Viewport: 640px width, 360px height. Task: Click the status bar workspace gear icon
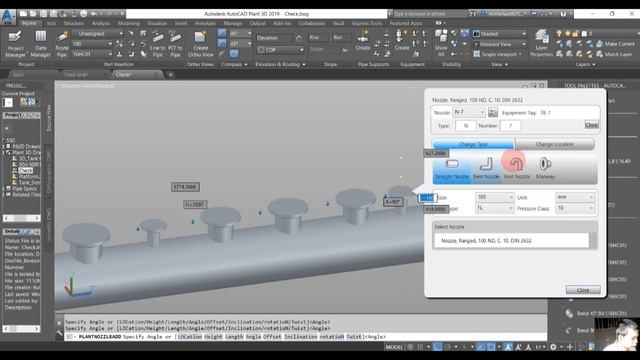[x=553, y=347]
